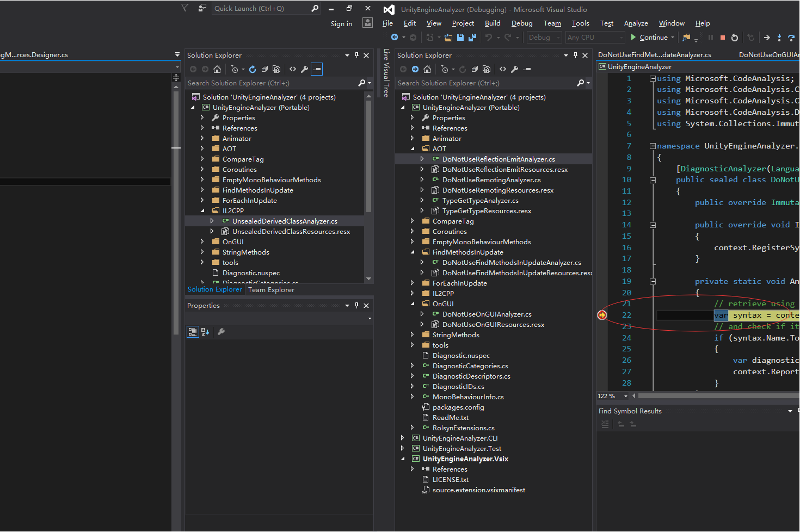Viewport: 800px width, 532px height.
Task: Toggle Categorized view in Properties panel
Action: (x=193, y=332)
